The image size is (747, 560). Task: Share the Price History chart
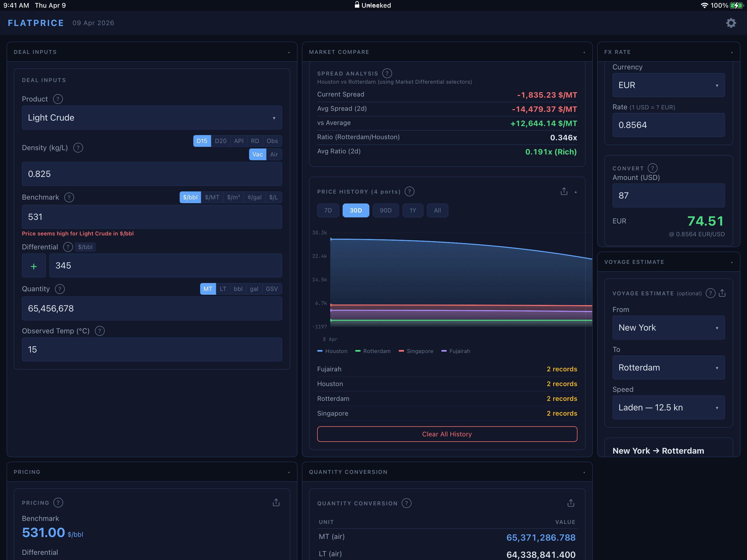coord(564,191)
